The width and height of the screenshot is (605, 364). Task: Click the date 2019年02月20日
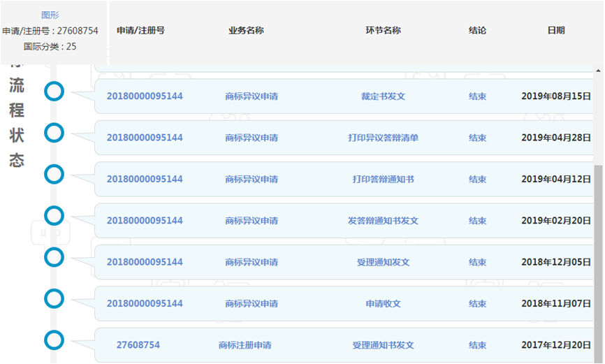(556, 221)
